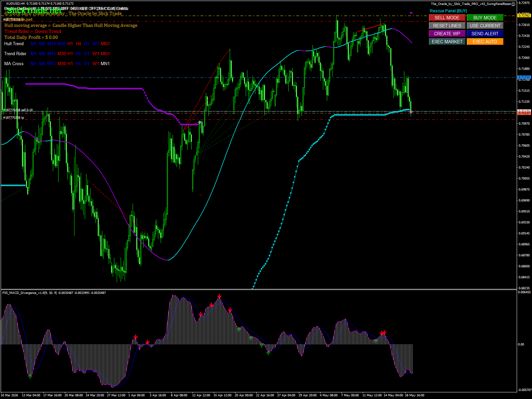532x399 pixels.
Task: Click the EA name The_Oracle_by_Slick_Trade_PRO label
Action: coord(471,4)
